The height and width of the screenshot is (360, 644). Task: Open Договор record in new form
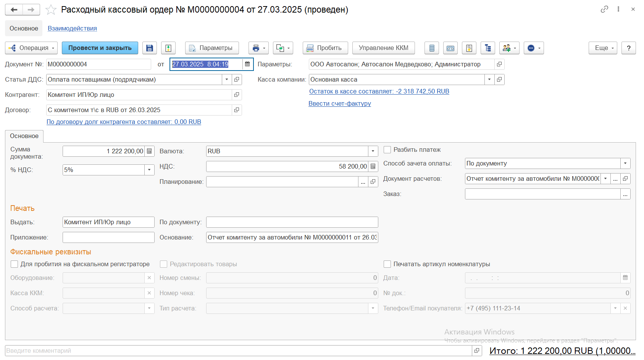point(237,110)
